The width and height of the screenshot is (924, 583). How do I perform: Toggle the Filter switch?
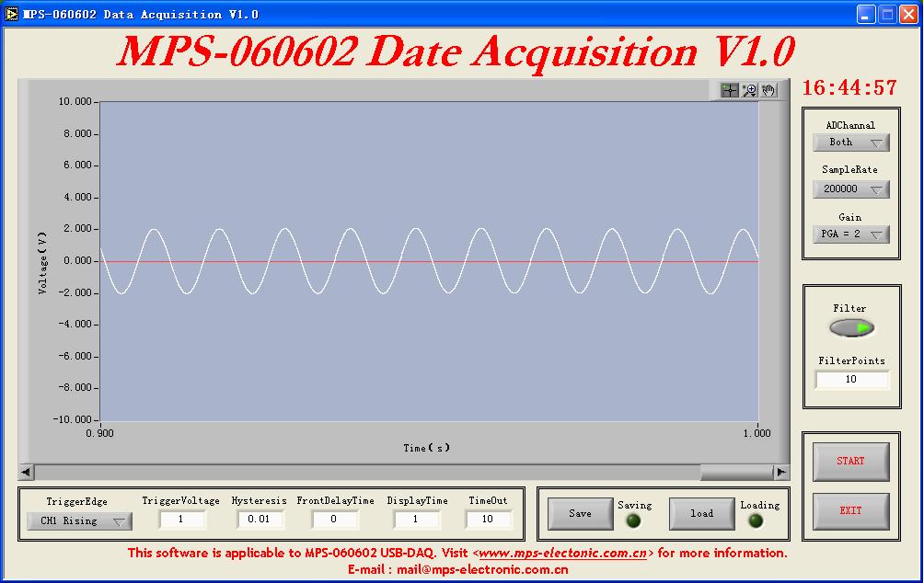click(851, 327)
